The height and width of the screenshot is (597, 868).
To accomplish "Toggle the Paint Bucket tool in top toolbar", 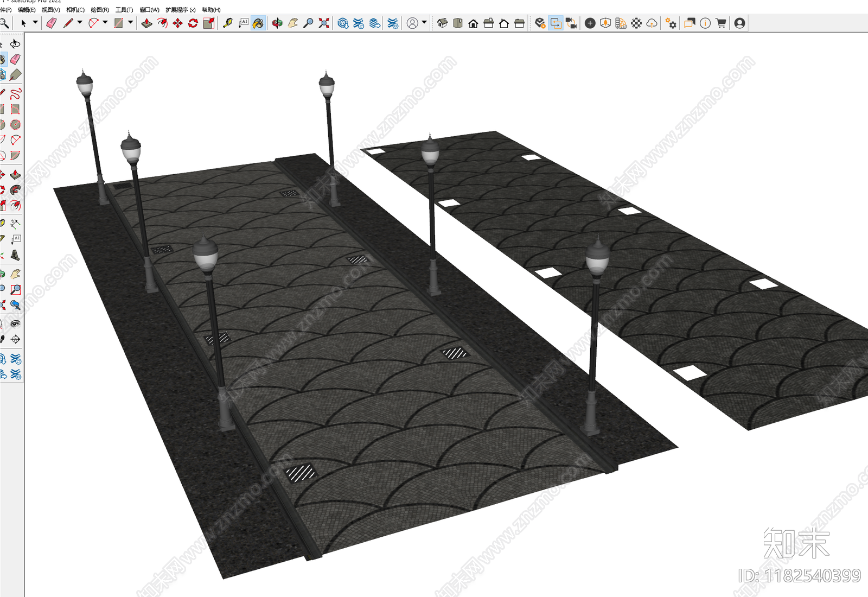I will click(258, 23).
